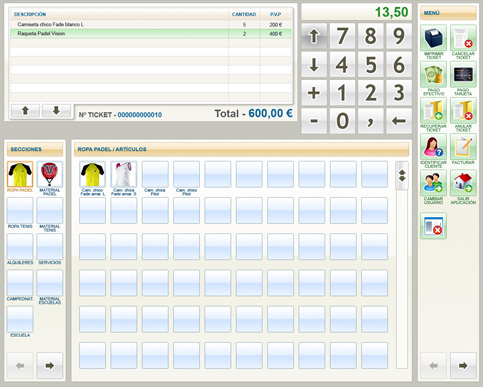Tap keypad digit 8

371,36
